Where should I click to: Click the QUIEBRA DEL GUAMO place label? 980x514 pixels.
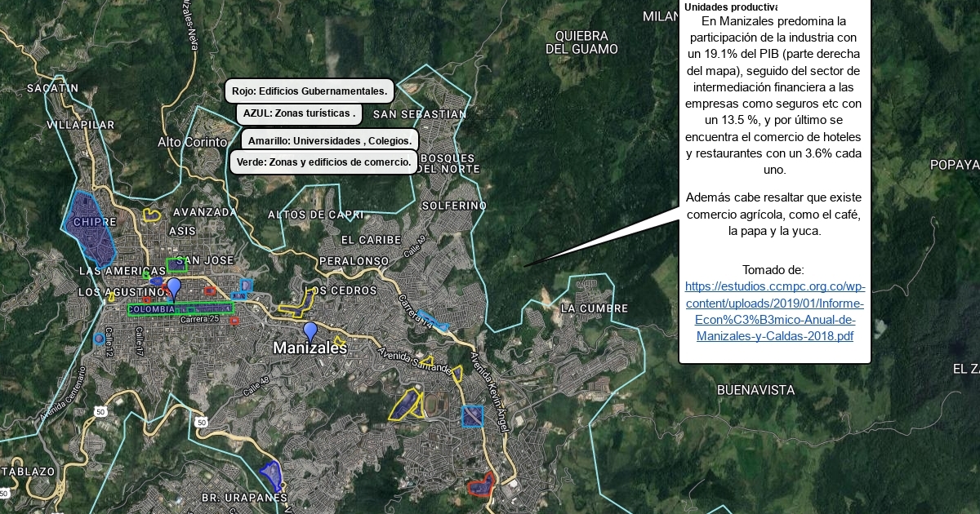point(581,42)
